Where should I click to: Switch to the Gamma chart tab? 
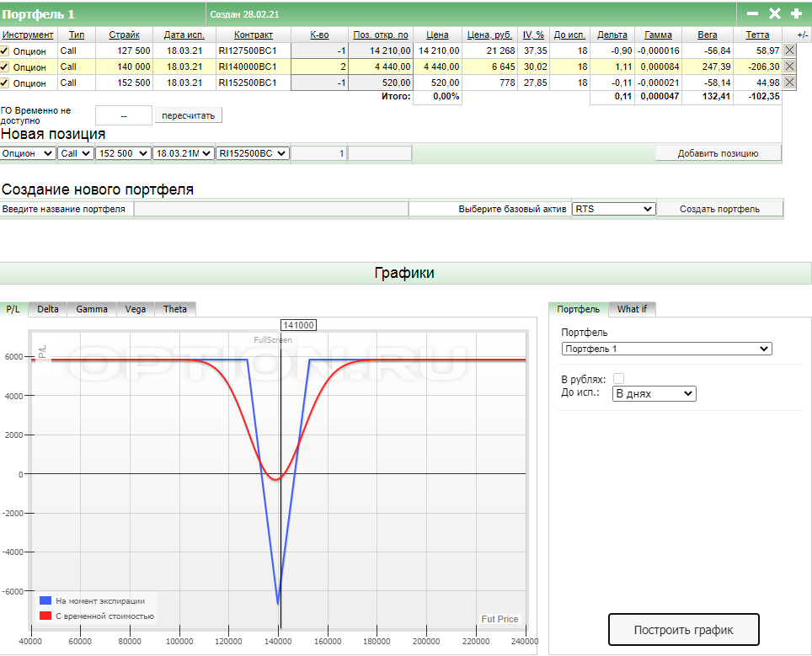(92, 309)
